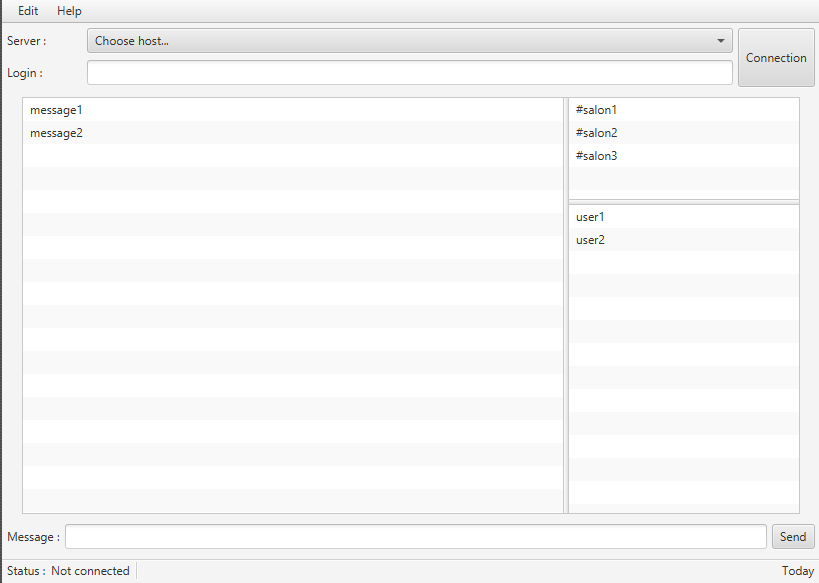
Task: Select the #salon3 channel
Action: [x=684, y=156]
